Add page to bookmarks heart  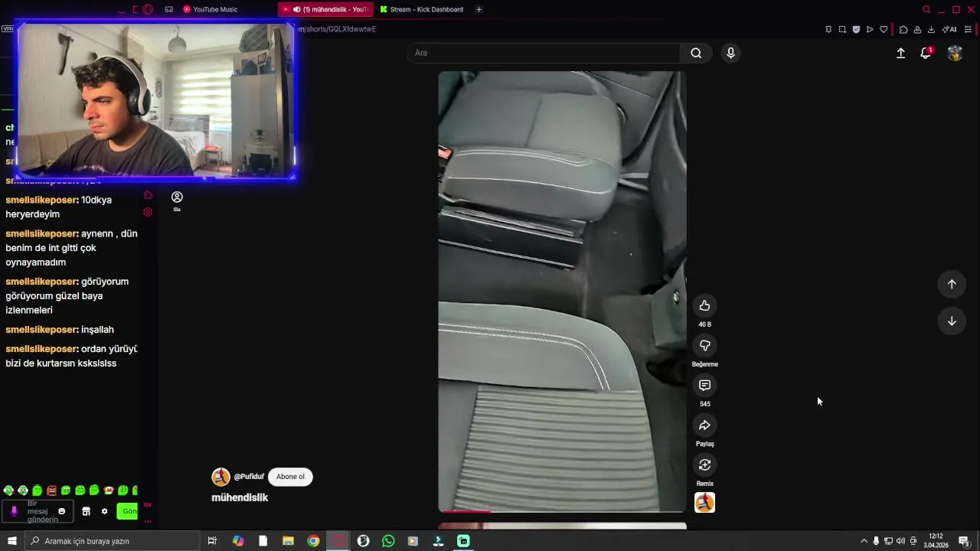[884, 29]
